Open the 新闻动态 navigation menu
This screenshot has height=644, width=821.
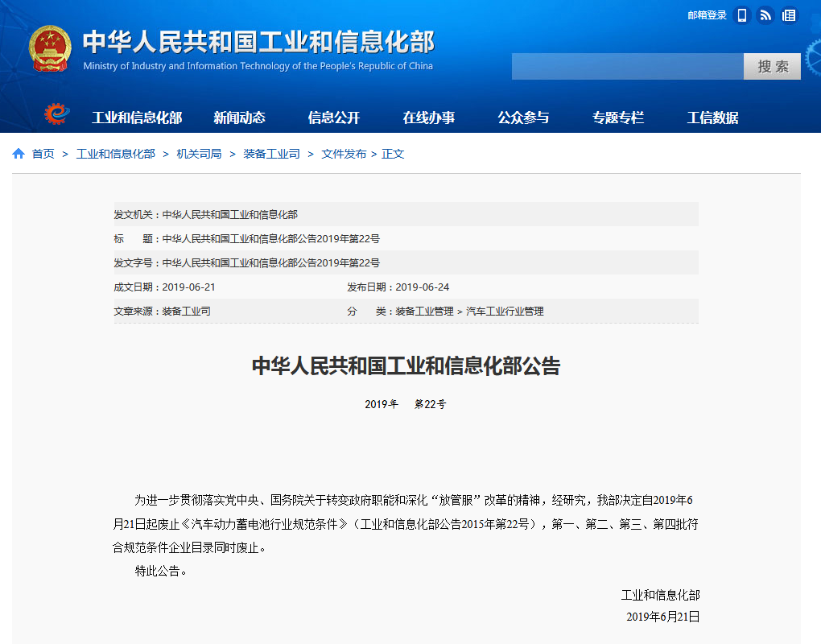(x=239, y=118)
